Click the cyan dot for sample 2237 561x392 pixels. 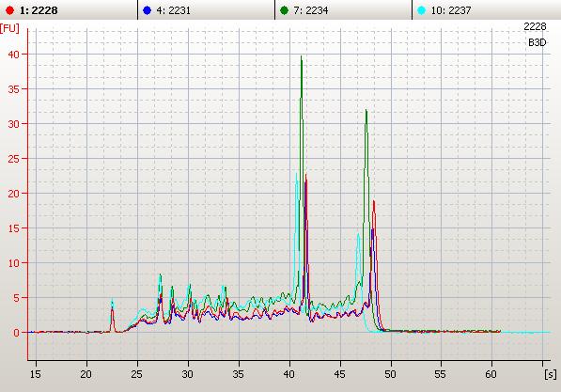tap(422, 10)
